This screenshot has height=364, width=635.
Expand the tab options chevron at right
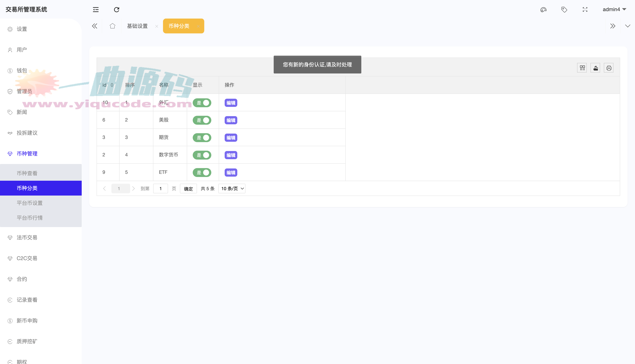(x=628, y=26)
